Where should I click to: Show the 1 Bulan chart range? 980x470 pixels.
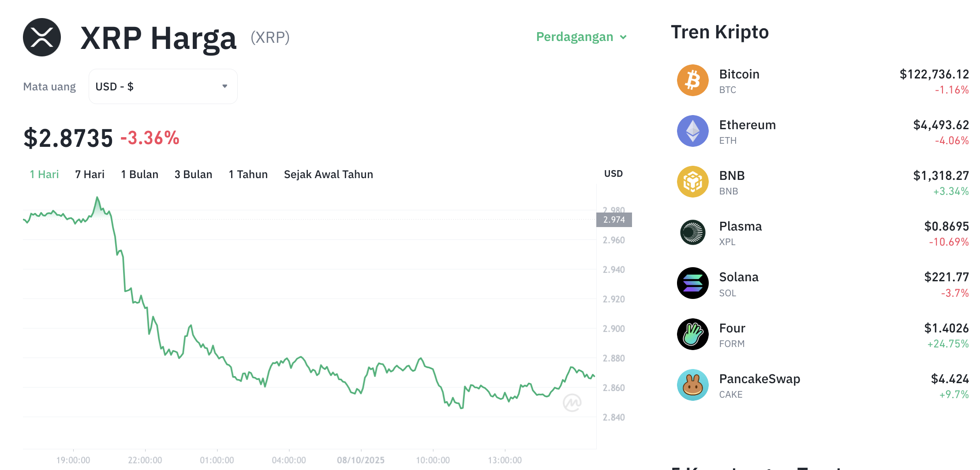tap(139, 175)
